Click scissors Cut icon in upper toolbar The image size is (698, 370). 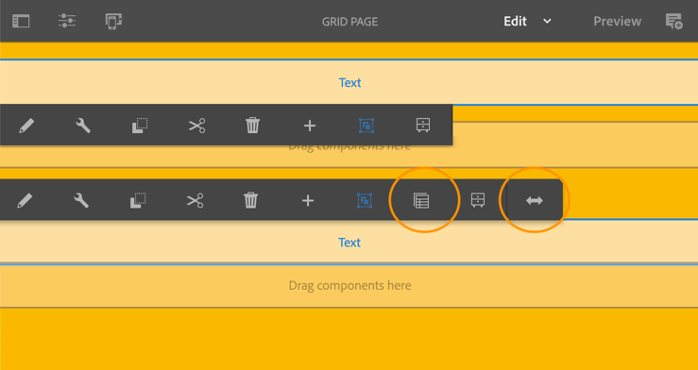(196, 126)
